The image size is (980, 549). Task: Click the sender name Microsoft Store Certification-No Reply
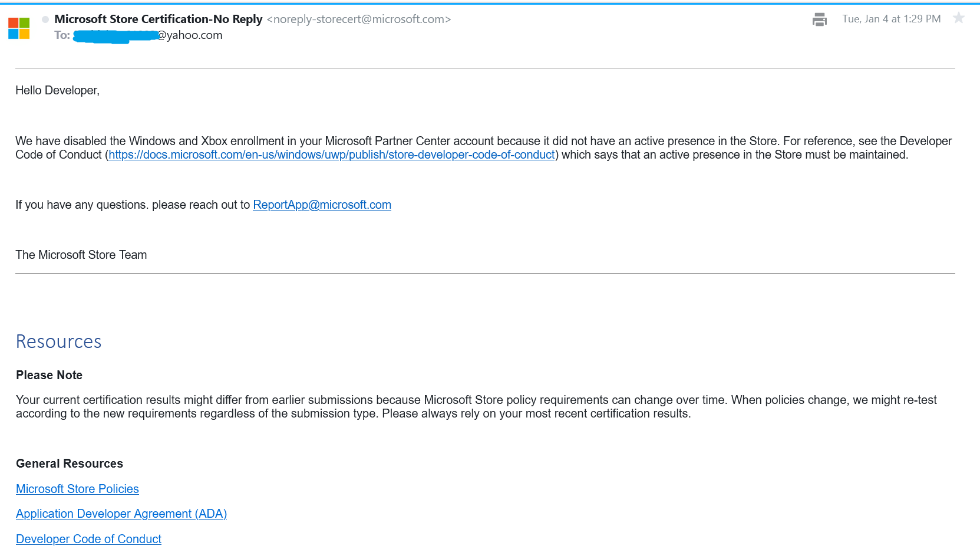coord(159,19)
